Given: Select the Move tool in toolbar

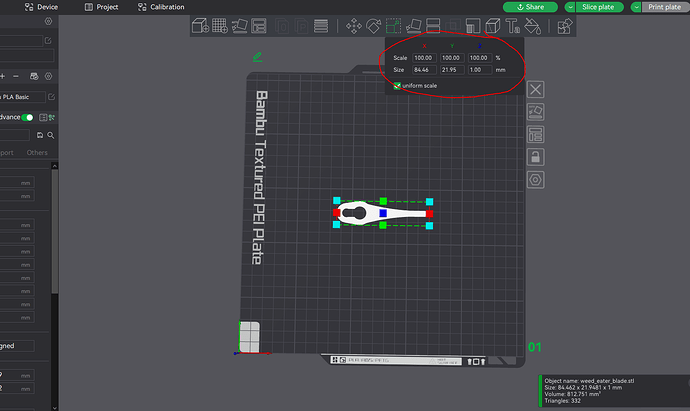Looking at the screenshot, I should click(353, 25).
